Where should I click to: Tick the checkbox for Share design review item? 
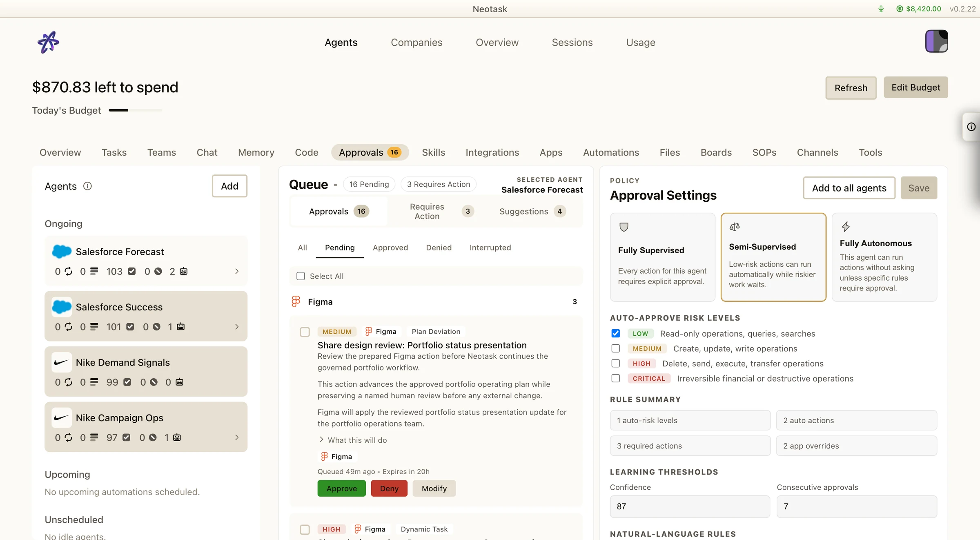(x=305, y=332)
